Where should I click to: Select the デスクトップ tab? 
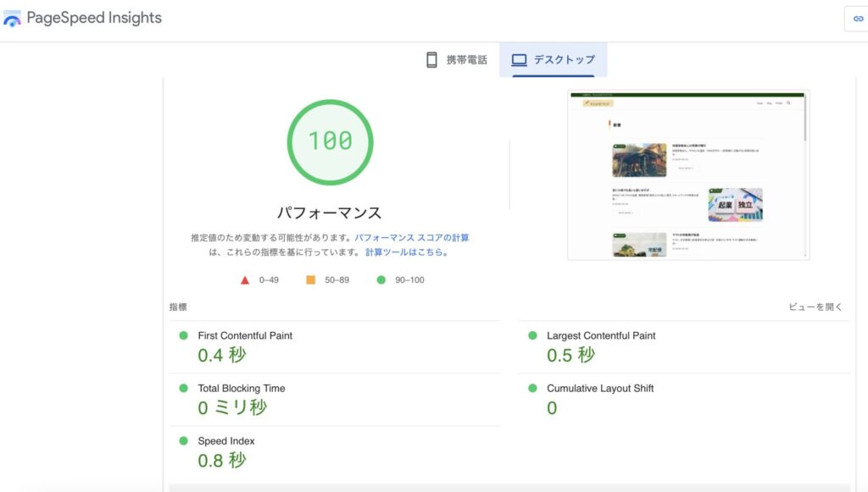point(553,60)
